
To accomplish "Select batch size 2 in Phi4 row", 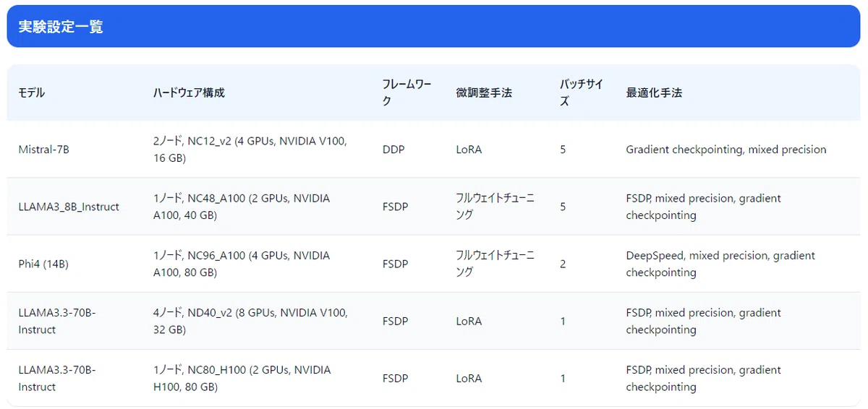I will [x=563, y=264].
